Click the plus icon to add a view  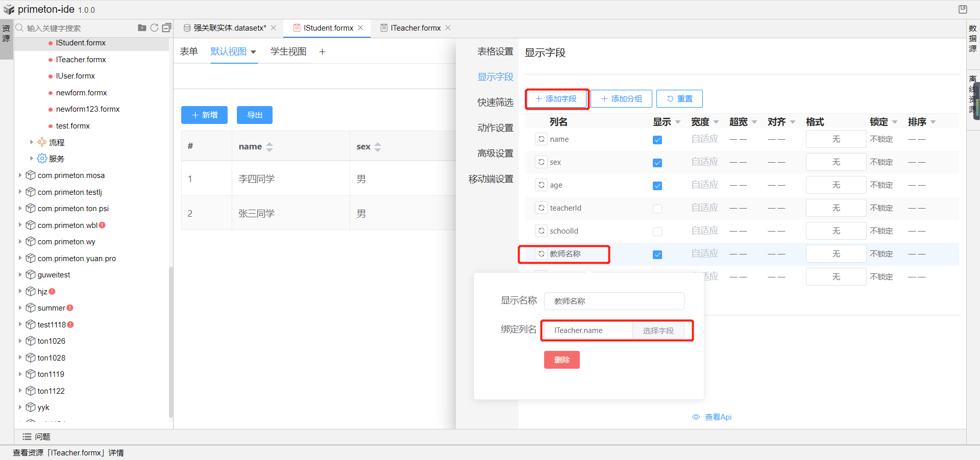322,52
